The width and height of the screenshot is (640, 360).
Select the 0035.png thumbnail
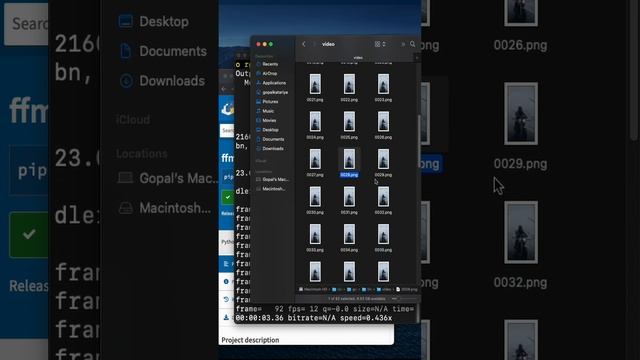383,234
